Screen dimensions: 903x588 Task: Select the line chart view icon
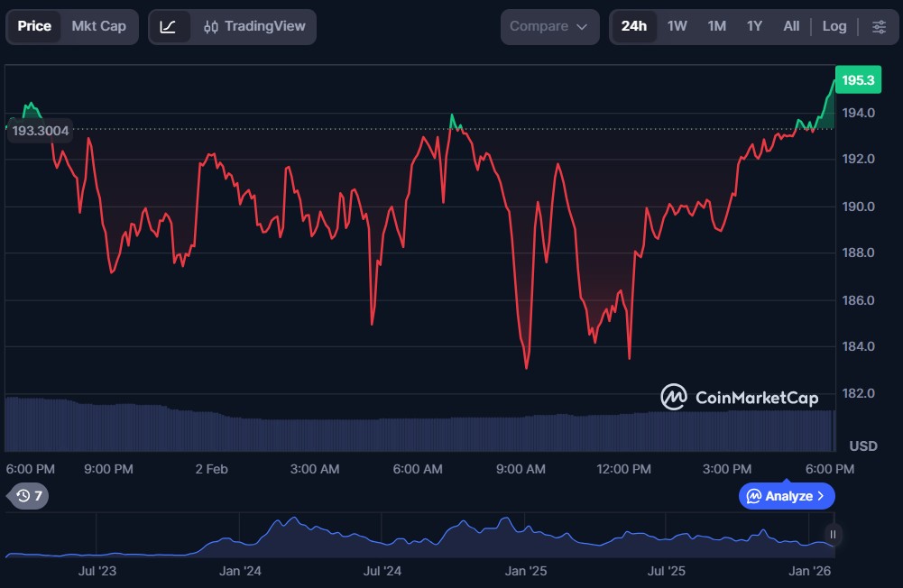point(169,26)
